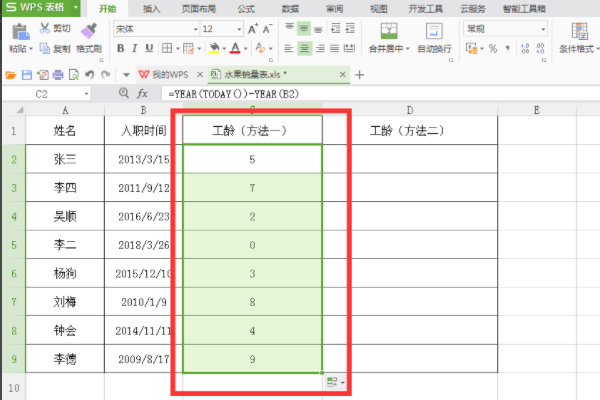Click the cell borders icon
The width and height of the screenshot is (600, 400).
click(x=167, y=48)
